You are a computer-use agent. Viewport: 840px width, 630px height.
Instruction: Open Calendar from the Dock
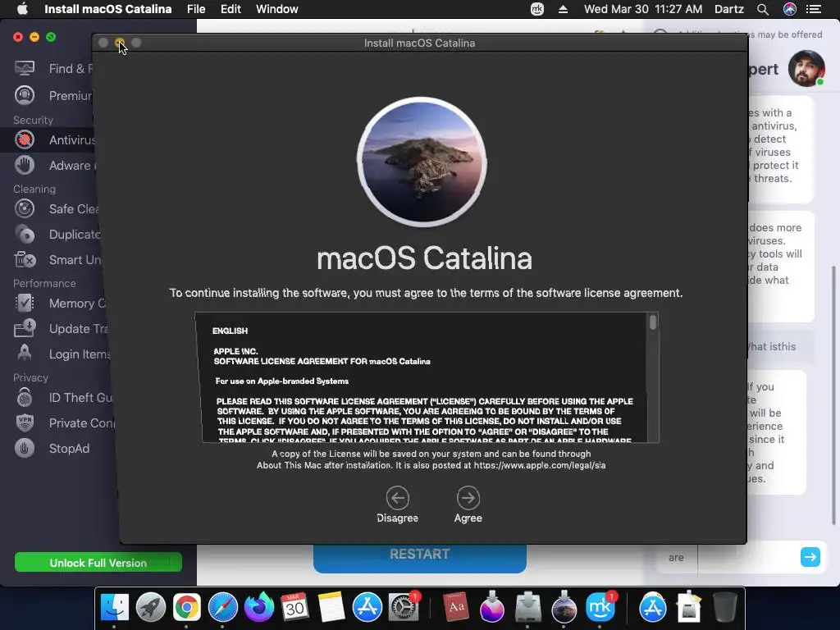[x=294, y=608]
